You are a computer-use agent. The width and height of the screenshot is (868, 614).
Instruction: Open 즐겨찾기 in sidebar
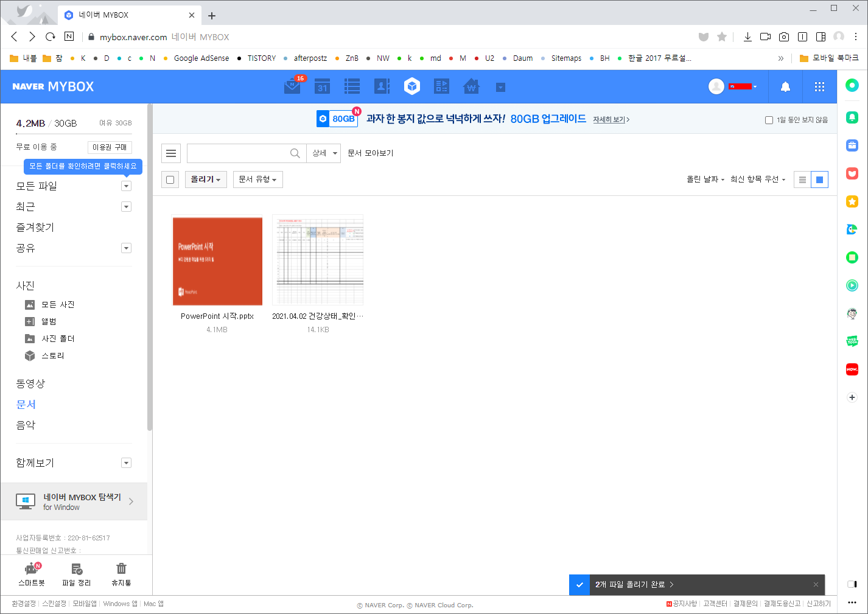[35, 228]
